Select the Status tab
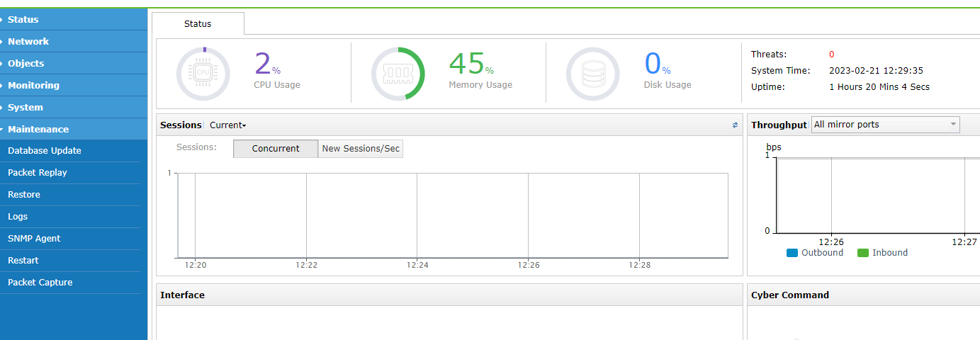 coord(198,23)
